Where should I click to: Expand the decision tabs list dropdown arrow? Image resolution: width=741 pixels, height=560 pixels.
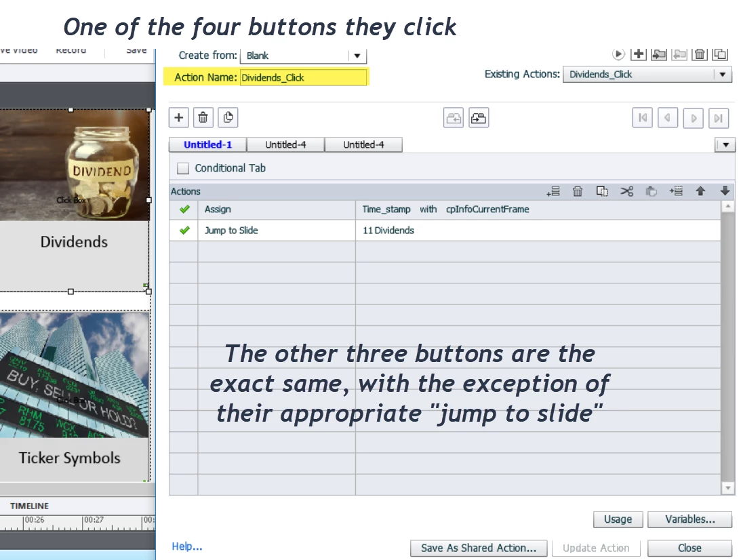[x=725, y=144]
